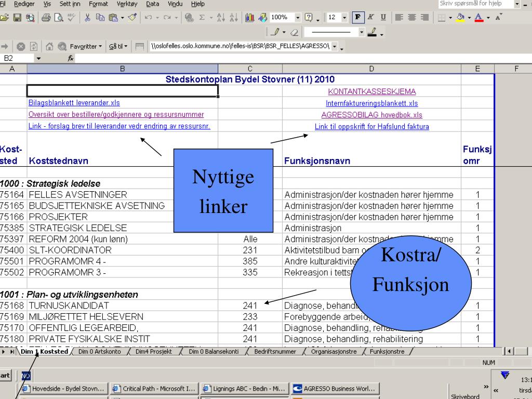Select the Draw Border pencil tool

coord(275,32)
